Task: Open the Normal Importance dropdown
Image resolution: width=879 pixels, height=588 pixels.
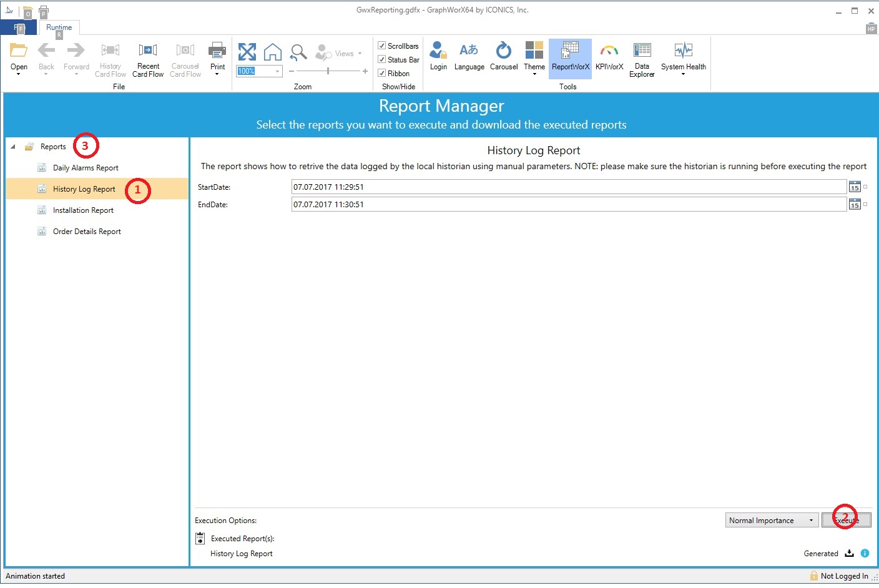Action: tap(772, 520)
